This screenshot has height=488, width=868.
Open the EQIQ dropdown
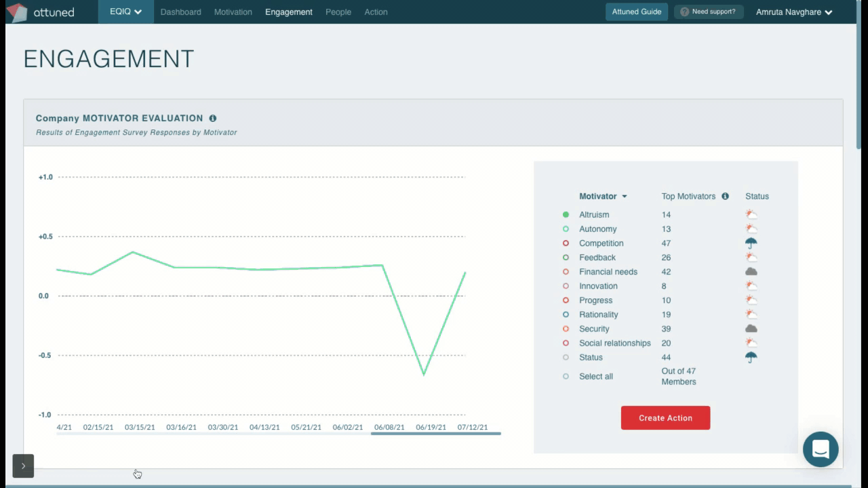pos(126,12)
